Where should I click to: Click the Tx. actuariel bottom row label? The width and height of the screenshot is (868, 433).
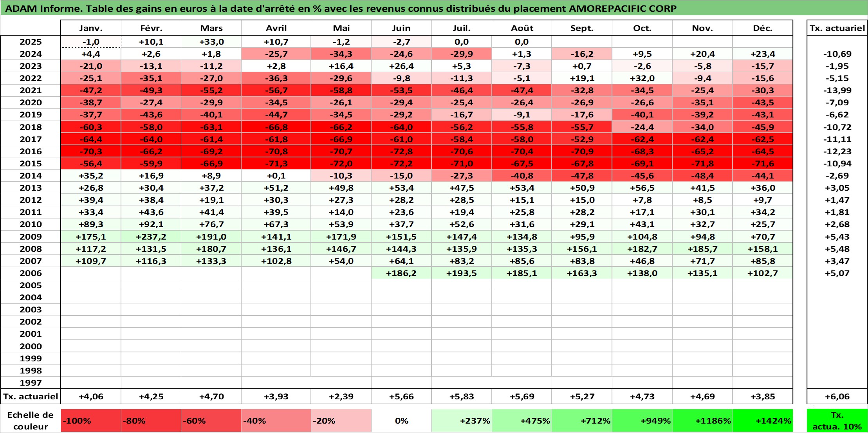click(x=31, y=397)
